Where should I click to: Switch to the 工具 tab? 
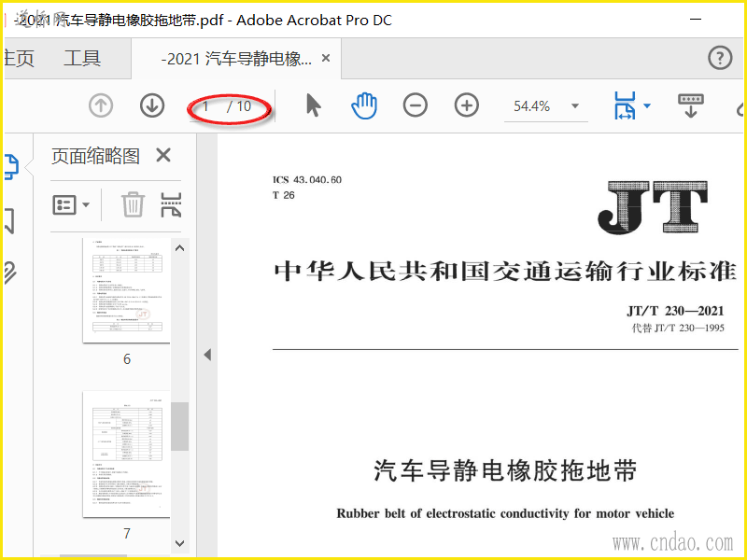click(x=82, y=59)
